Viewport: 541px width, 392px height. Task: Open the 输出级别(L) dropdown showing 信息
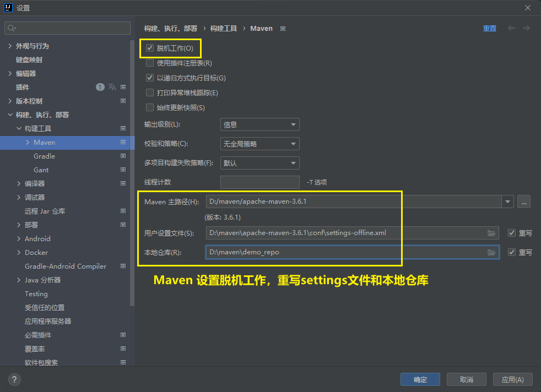point(259,124)
